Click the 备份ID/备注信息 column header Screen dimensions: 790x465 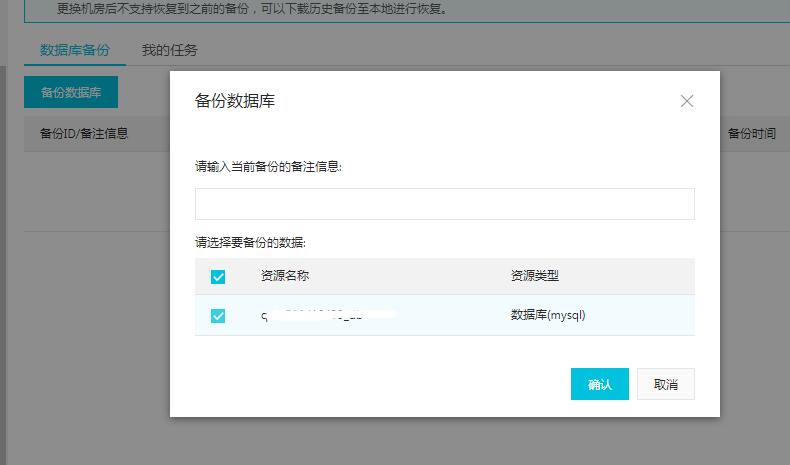[84, 133]
